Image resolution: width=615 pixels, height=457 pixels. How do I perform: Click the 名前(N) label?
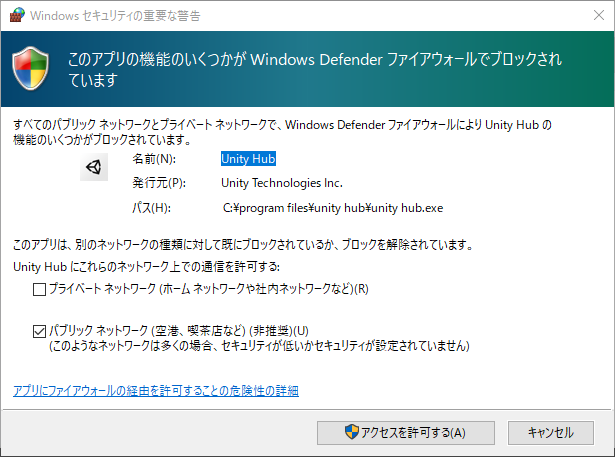(153, 158)
